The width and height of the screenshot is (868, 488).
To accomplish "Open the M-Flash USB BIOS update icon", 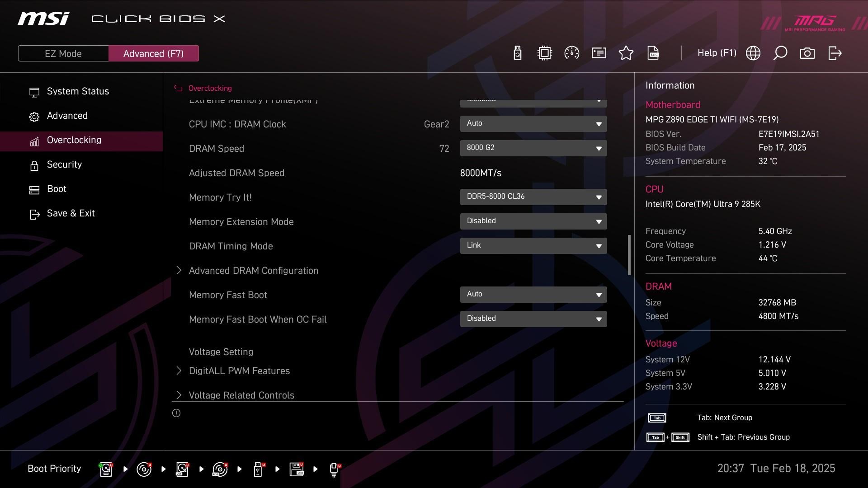I will pyautogui.click(x=518, y=53).
